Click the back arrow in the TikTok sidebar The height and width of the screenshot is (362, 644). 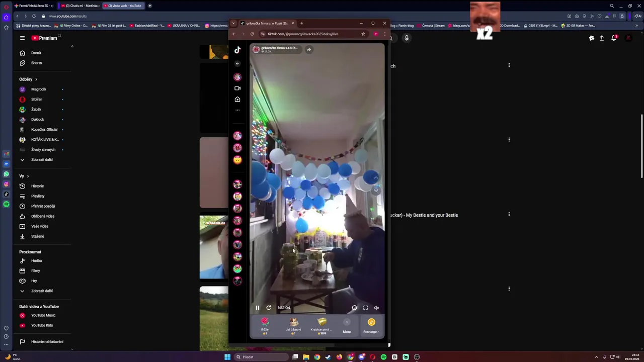(237, 63)
